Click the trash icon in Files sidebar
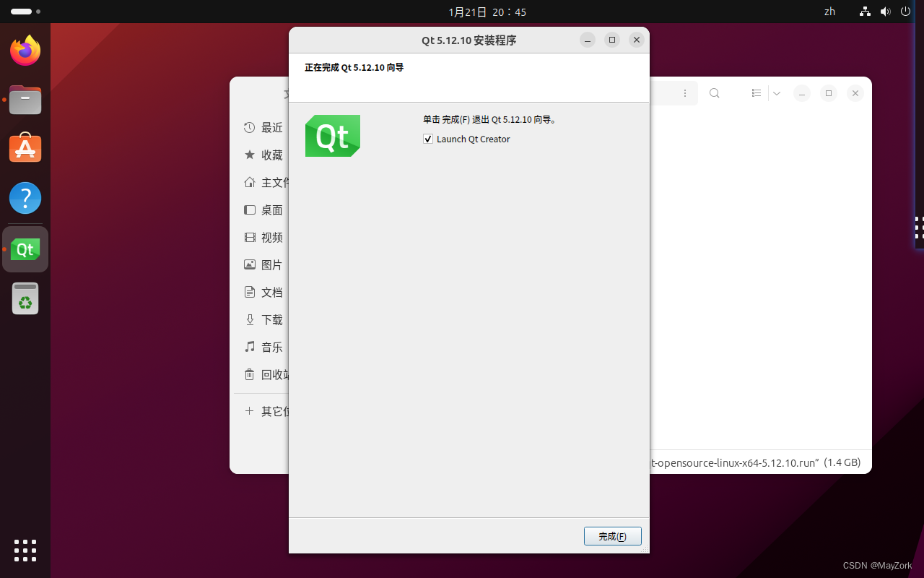This screenshot has width=924, height=578. pos(250,374)
